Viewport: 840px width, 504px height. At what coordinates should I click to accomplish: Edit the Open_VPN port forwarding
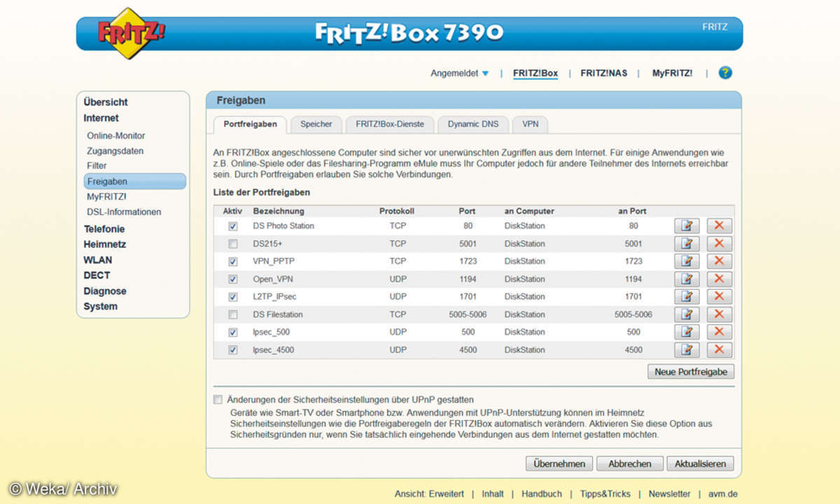pyautogui.click(x=687, y=279)
